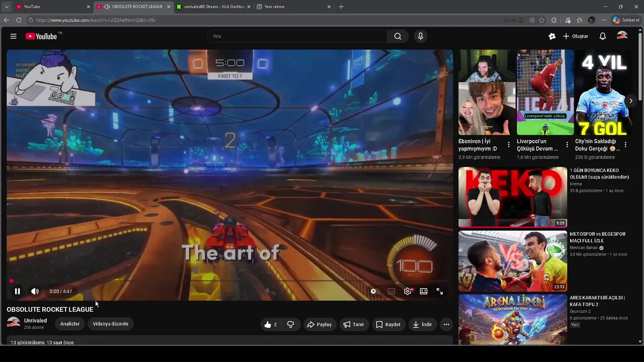Open the tab search dropdown arrow
This screenshot has width=644, height=362.
tap(6, 7)
